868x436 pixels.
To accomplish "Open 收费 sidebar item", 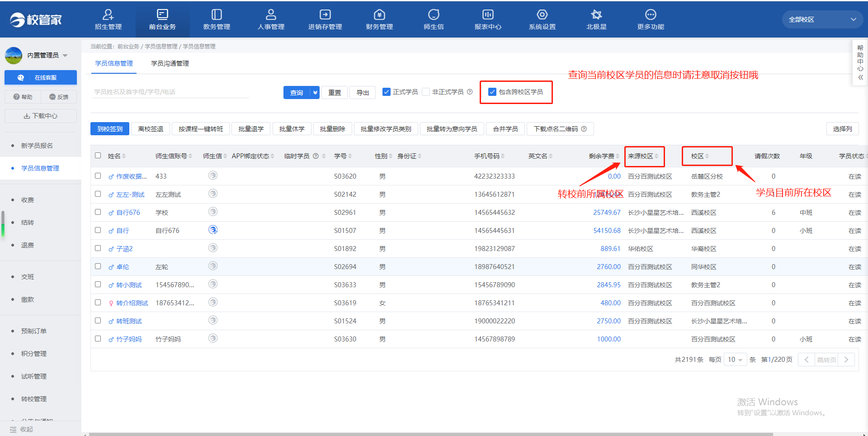I will [x=28, y=200].
